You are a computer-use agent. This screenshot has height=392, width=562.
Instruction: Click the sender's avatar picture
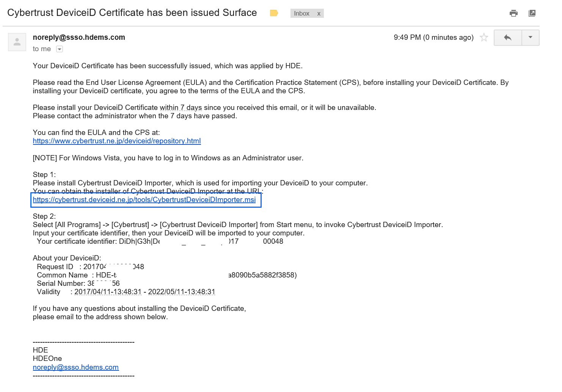[x=17, y=42]
